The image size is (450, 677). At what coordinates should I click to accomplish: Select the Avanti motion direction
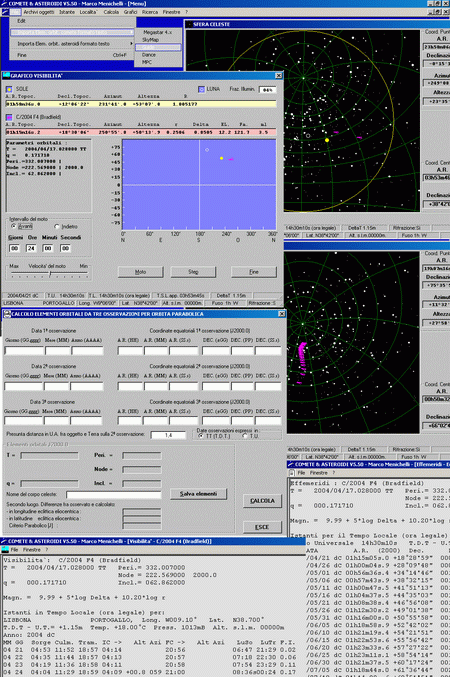coord(22,226)
